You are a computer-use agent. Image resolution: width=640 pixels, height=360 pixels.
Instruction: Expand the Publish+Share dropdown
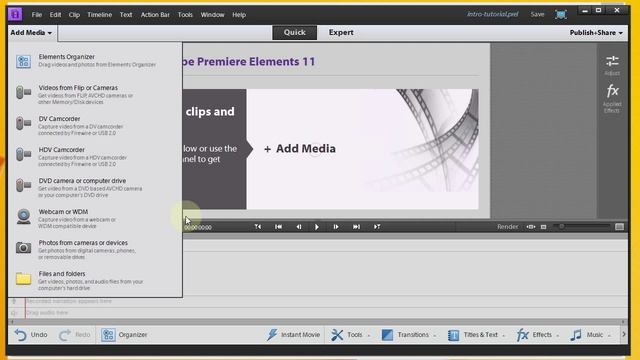(596, 33)
